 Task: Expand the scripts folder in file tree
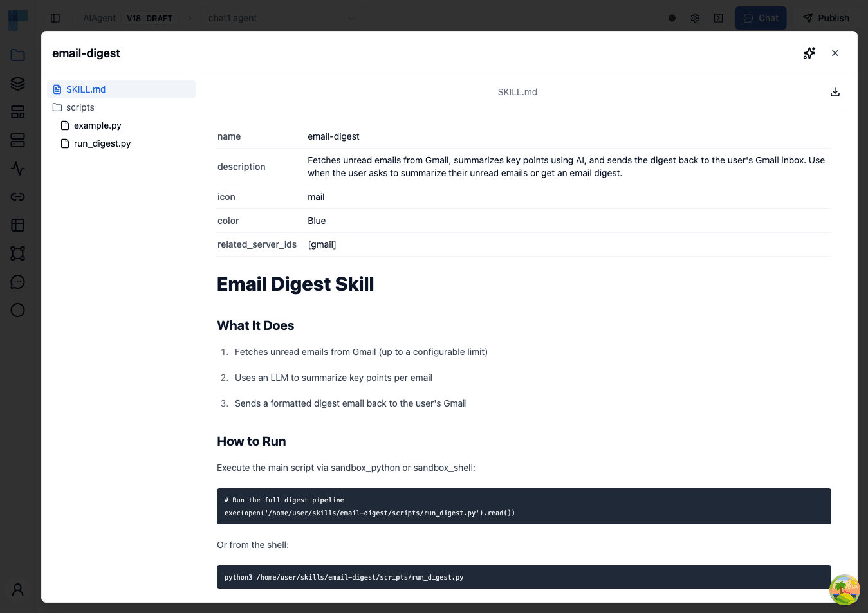coord(80,107)
